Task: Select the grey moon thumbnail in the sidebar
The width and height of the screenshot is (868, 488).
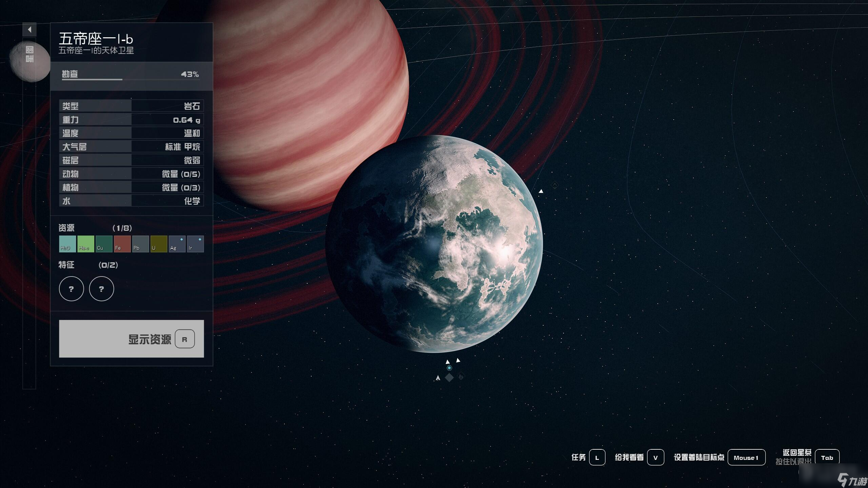Action: point(30,61)
